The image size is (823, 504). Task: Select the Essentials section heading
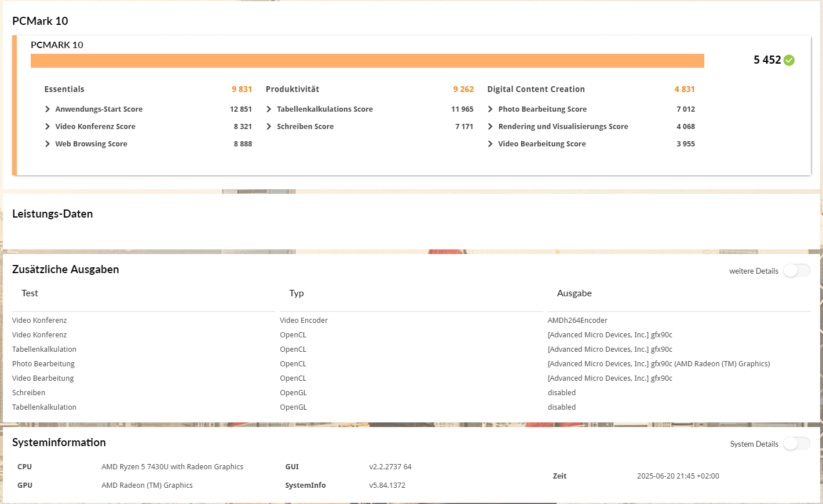[64, 89]
